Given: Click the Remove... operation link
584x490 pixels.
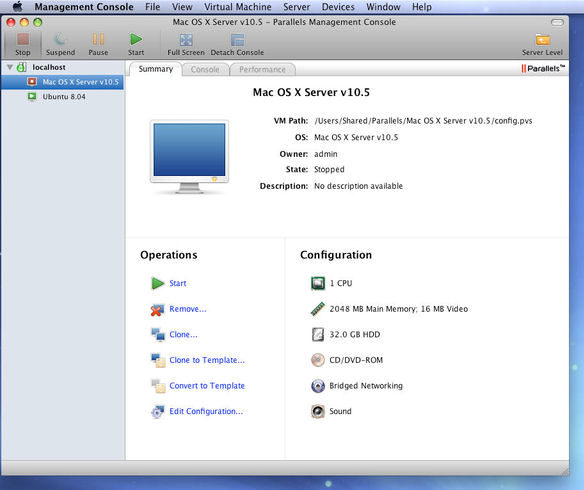Looking at the screenshot, I should click(188, 309).
